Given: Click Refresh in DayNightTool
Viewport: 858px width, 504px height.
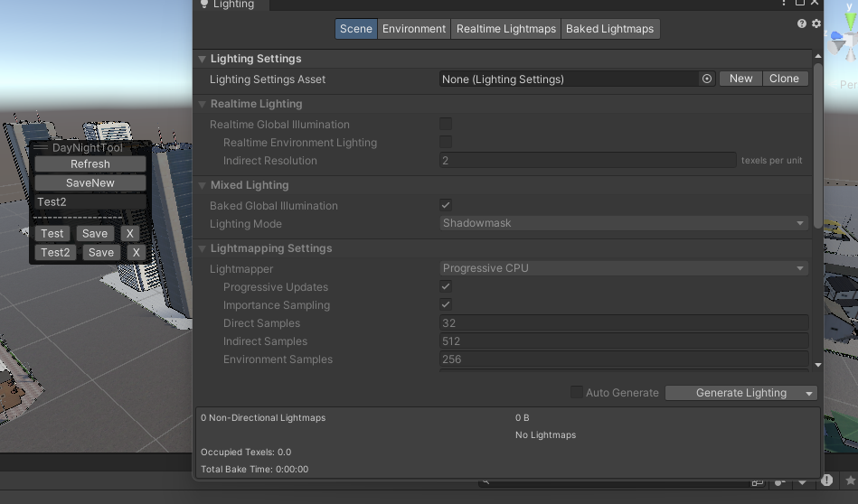Looking at the screenshot, I should coord(90,164).
